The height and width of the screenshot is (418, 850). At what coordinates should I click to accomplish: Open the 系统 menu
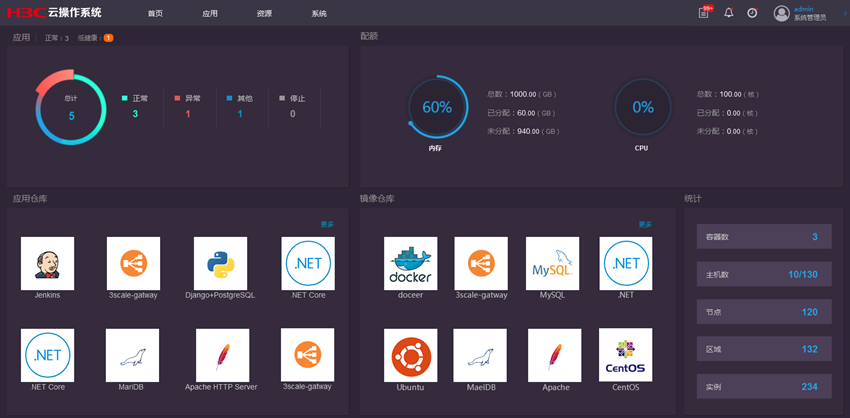[319, 14]
